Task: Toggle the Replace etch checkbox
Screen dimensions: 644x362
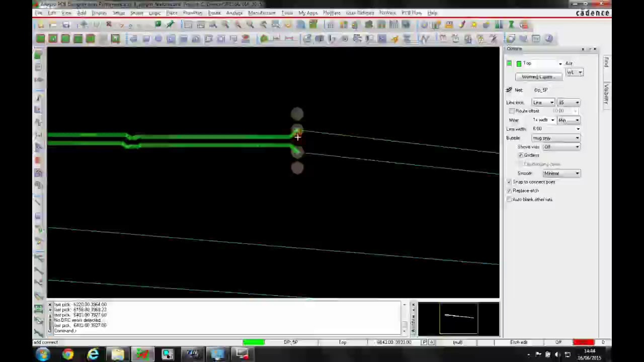Action: point(509,191)
